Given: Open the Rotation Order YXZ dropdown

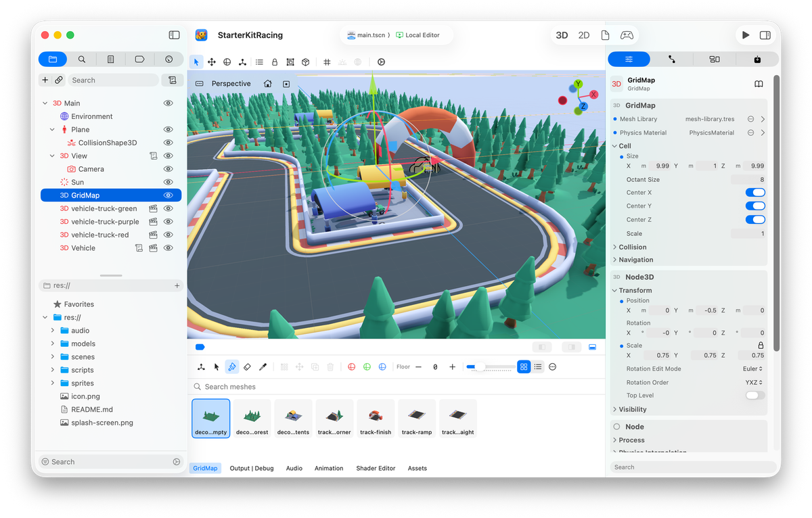Looking at the screenshot, I should point(754,383).
